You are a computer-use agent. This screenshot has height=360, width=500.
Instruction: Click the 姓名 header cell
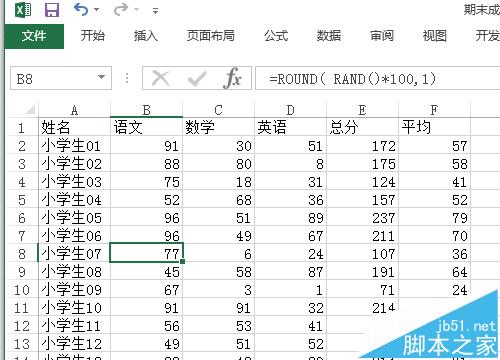[x=74, y=127]
